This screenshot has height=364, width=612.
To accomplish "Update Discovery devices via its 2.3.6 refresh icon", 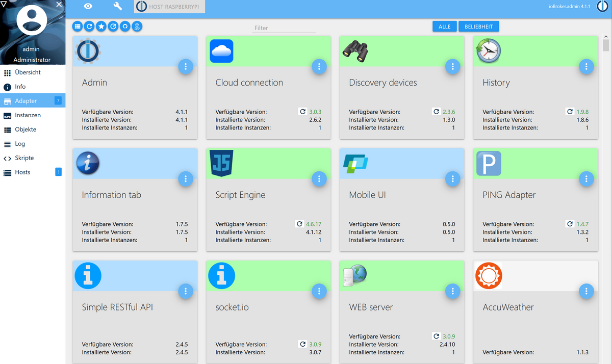I will [436, 112].
